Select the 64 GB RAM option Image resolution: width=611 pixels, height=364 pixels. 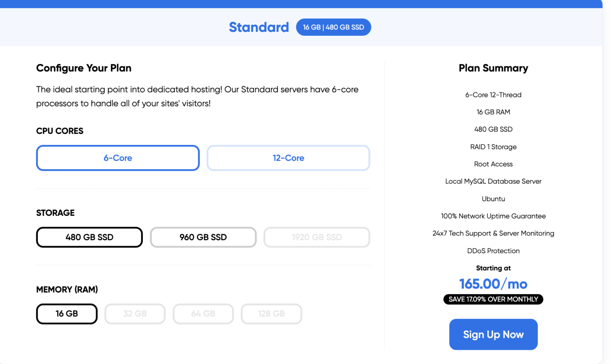coord(203,314)
